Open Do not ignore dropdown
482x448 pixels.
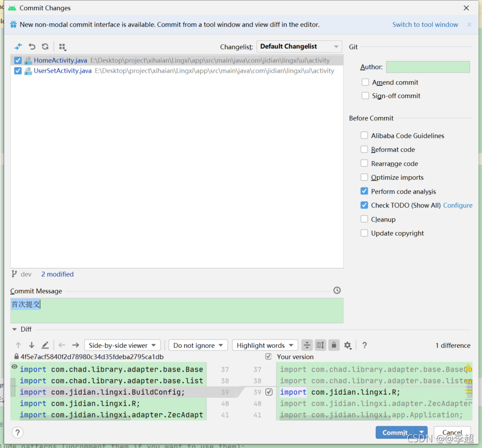[x=198, y=345]
